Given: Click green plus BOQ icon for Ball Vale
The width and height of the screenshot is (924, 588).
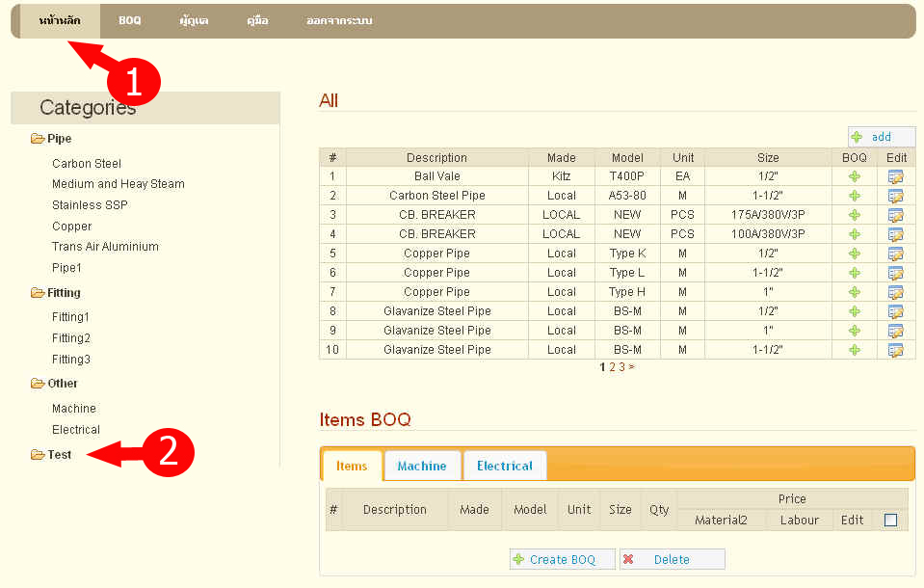Looking at the screenshot, I should pyautogui.click(x=854, y=176).
